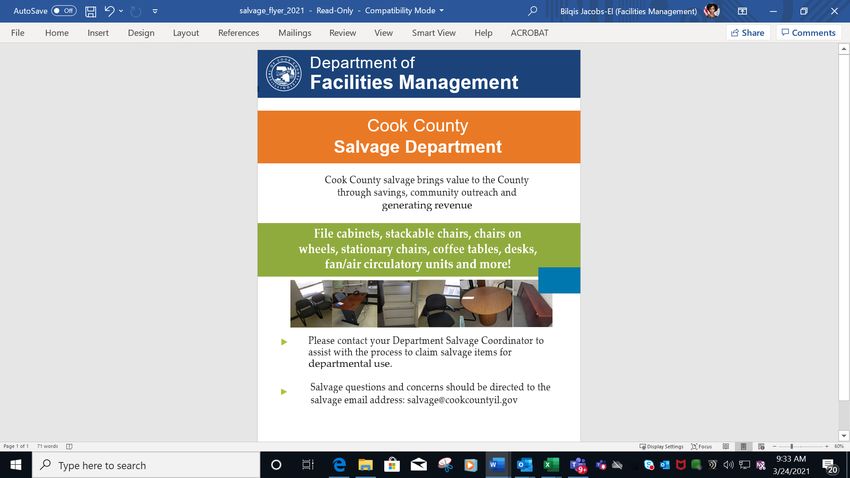Viewport: 850px width, 478px height.
Task: Launch Microsoft Edge from taskbar
Action: point(339,465)
